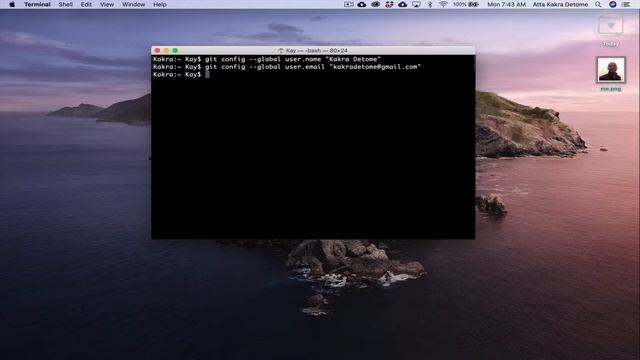640x360 pixels.
Task: Open the Shell menu
Action: [x=65, y=4]
